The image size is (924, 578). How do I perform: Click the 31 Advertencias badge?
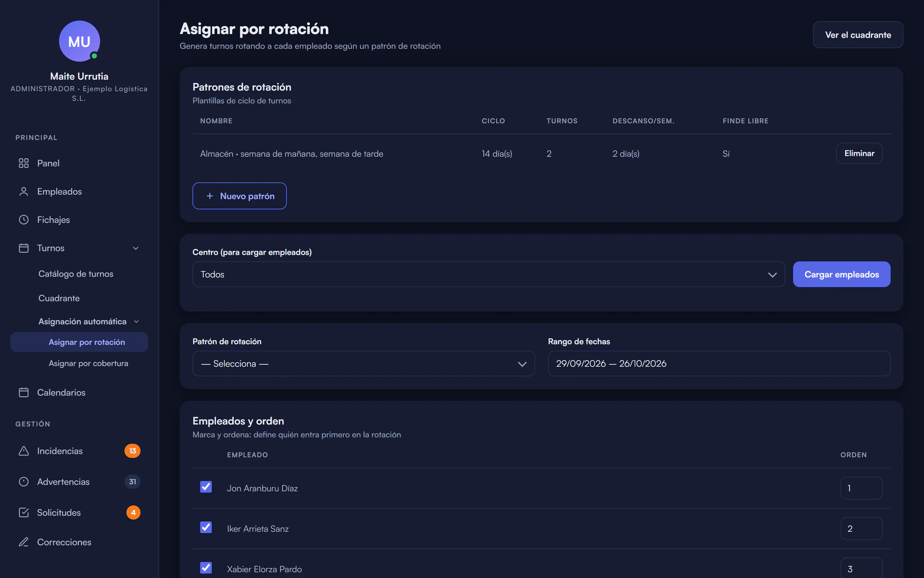click(133, 481)
